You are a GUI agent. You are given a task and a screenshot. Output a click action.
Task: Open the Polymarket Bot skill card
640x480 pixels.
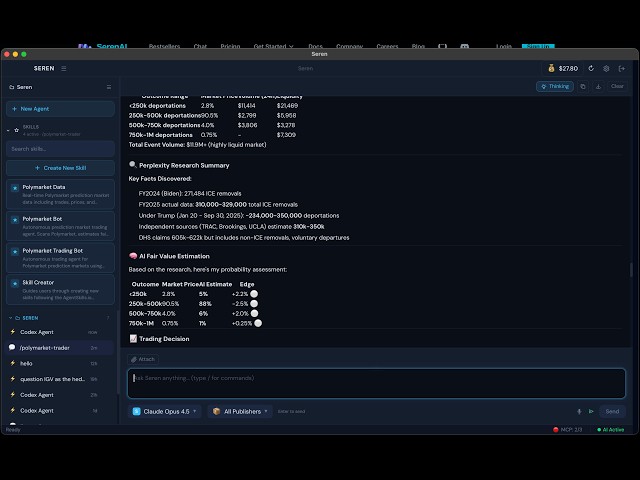click(x=60, y=226)
